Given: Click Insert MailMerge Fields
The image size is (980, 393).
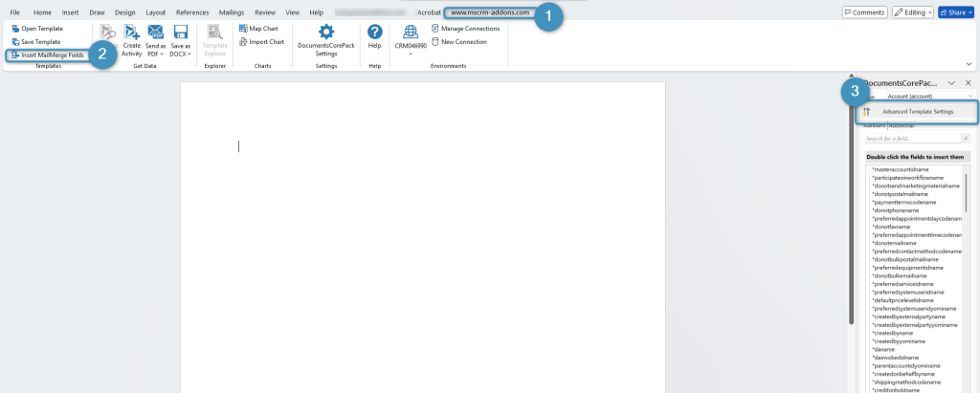Looking at the screenshot, I should (48, 55).
